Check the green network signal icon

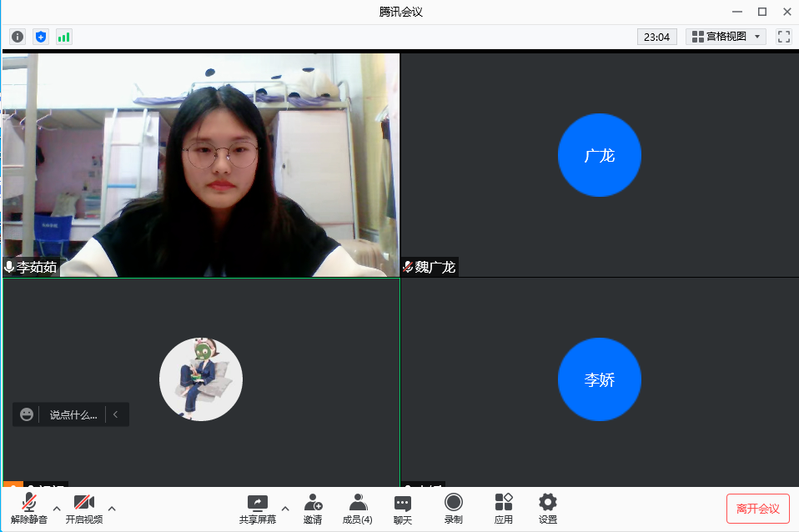click(x=63, y=37)
